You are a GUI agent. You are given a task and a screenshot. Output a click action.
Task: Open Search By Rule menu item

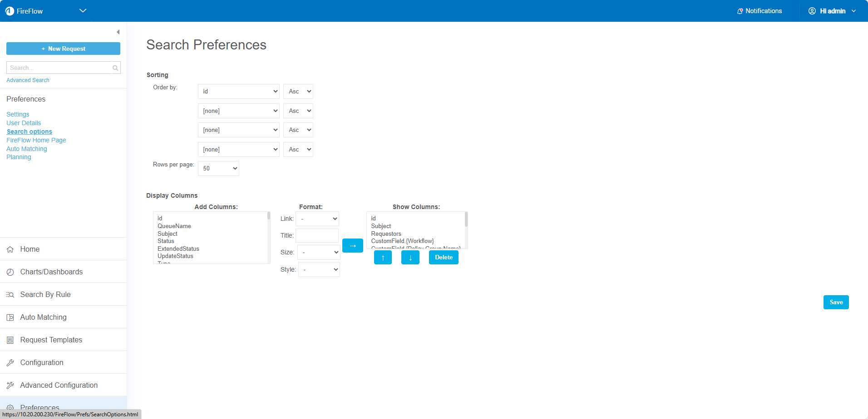point(45,295)
